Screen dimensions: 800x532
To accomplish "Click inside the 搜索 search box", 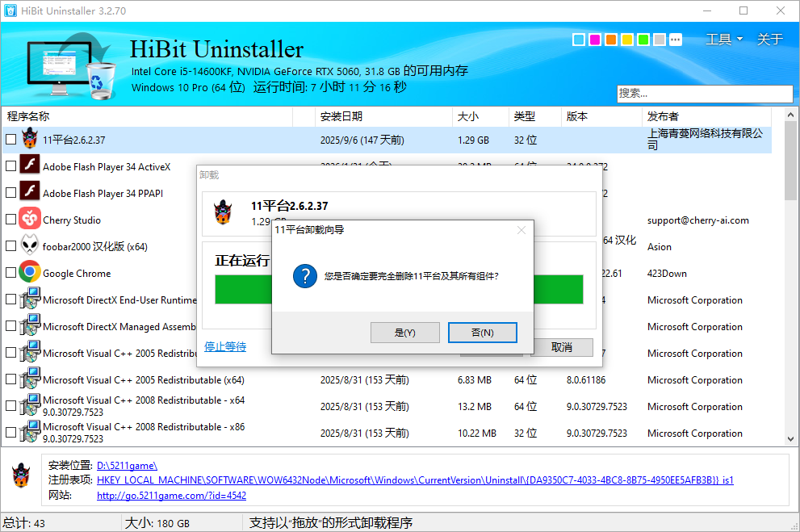I will [705, 94].
